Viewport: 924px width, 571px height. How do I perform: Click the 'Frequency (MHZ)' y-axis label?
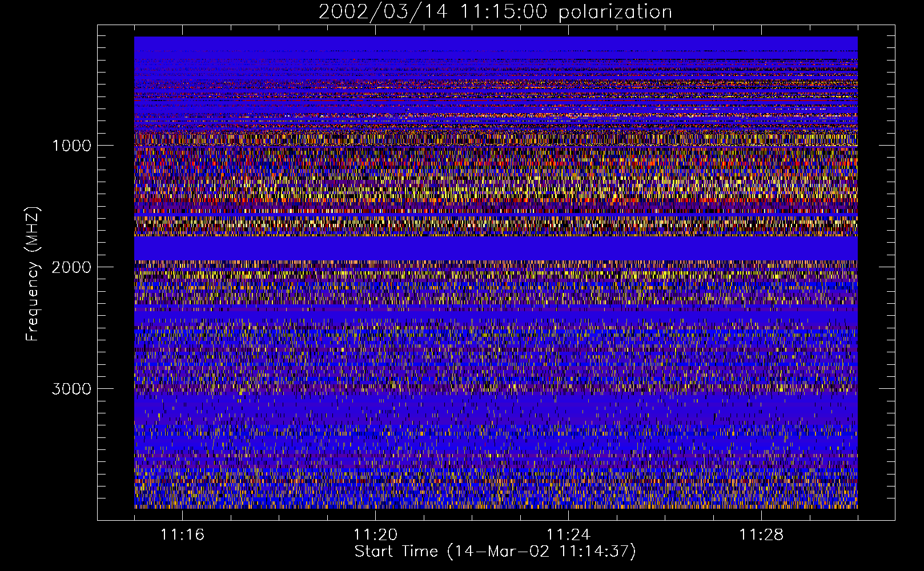click(x=33, y=274)
